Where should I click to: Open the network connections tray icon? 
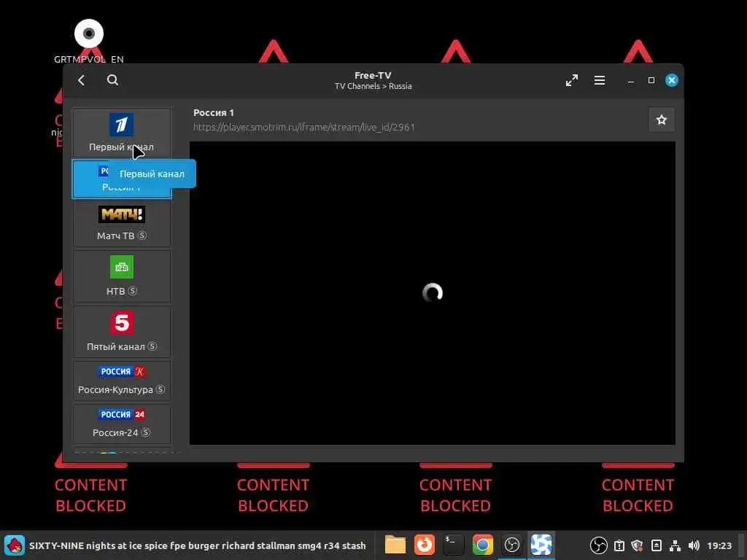click(675, 545)
